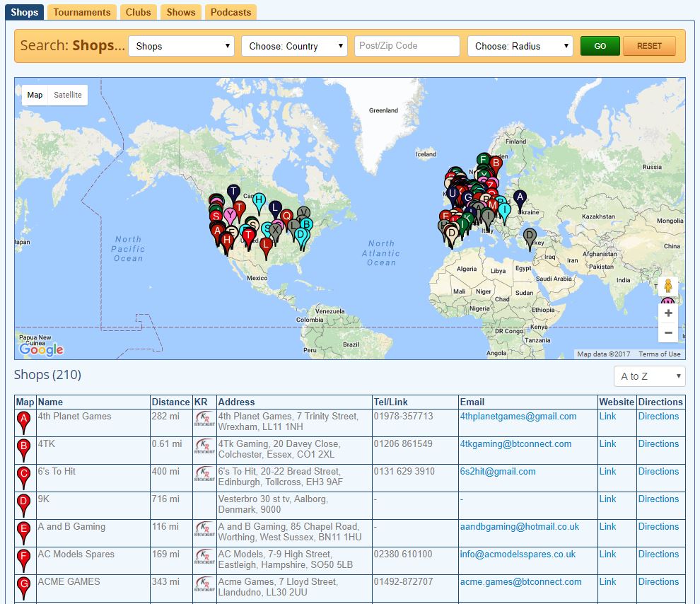Click the gray D marker over Turkey
The image size is (700, 604).
pyautogui.click(x=529, y=237)
